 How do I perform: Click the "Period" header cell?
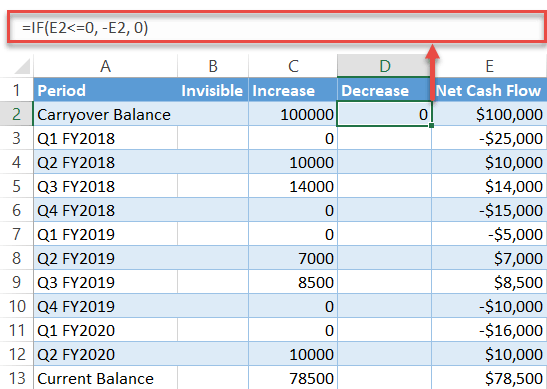click(105, 90)
